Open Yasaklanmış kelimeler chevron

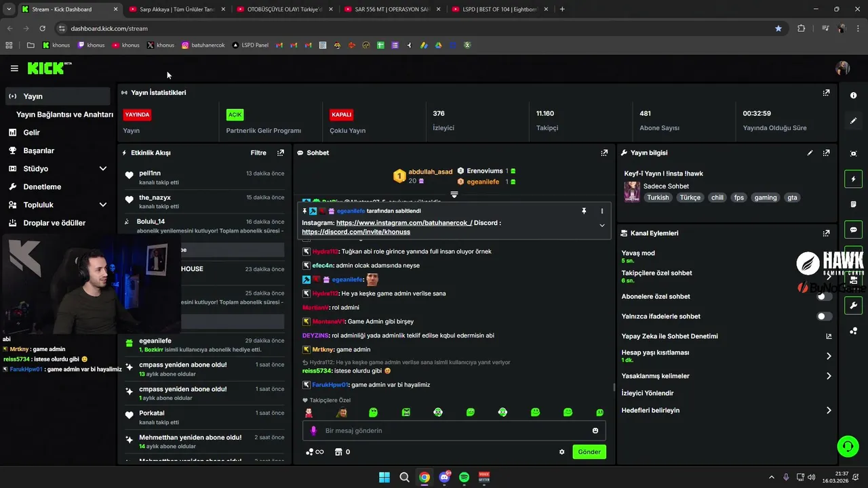829,376
